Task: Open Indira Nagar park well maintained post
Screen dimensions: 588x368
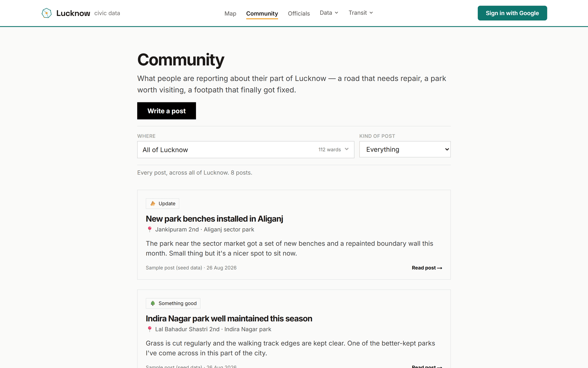Action: tap(229, 319)
